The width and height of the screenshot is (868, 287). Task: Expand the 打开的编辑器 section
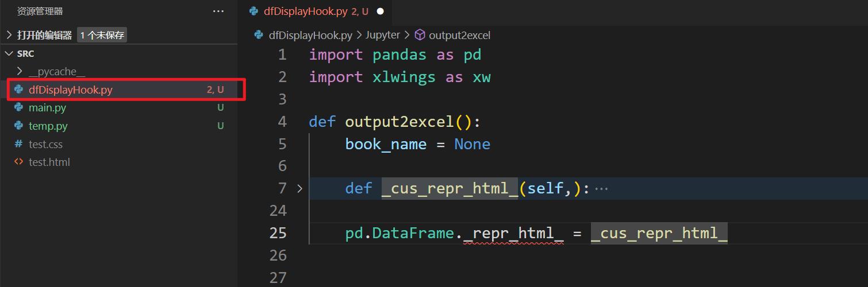[9, 35]
